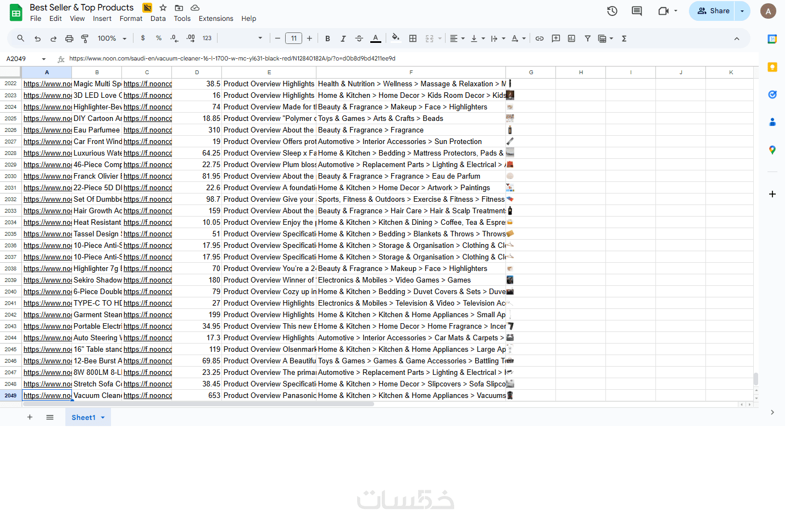Toggle the filter on the sheet
The height and width of the screenshot is (520, 812).
(x=587, y=38)
